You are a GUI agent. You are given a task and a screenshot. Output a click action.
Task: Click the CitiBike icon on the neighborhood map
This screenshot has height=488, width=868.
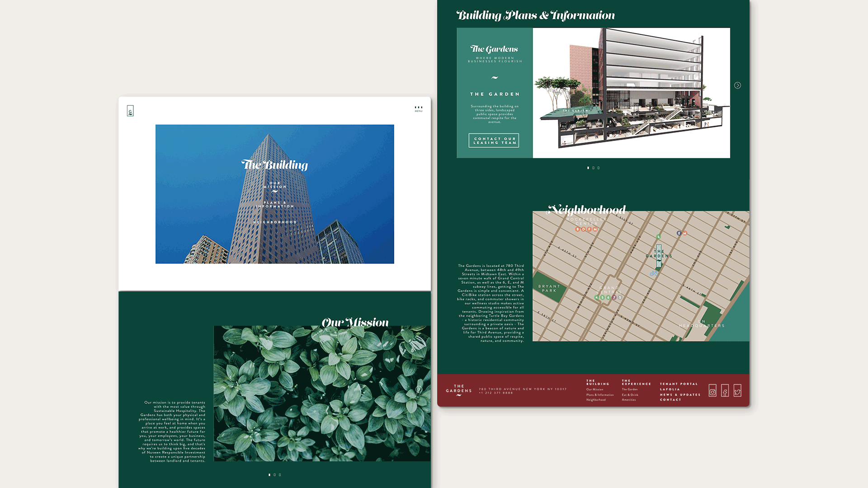654,273
